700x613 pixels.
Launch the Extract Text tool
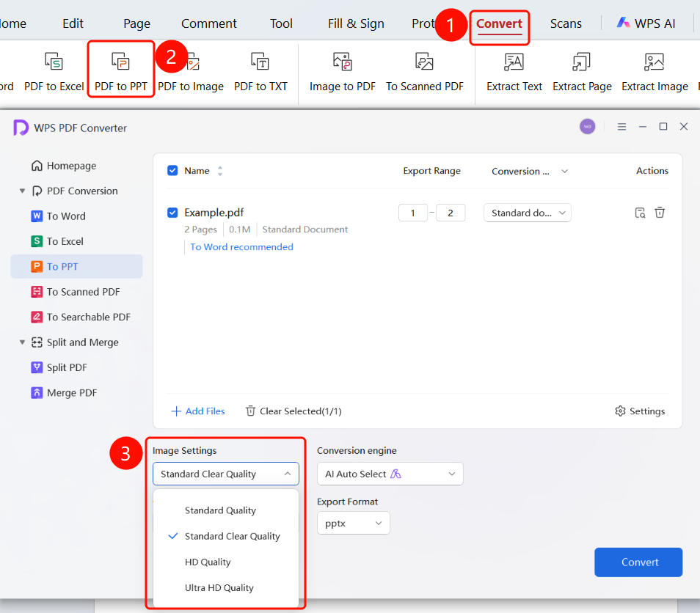[x=514, y=70]
